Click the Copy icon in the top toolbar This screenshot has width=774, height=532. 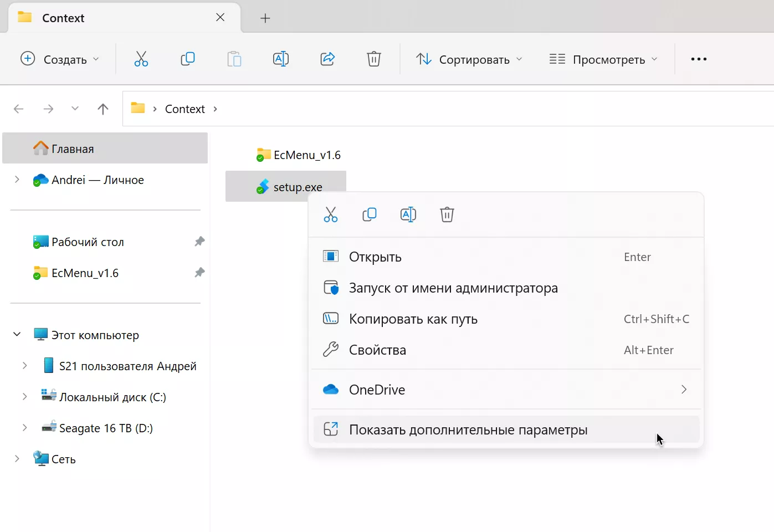[188, 59]
